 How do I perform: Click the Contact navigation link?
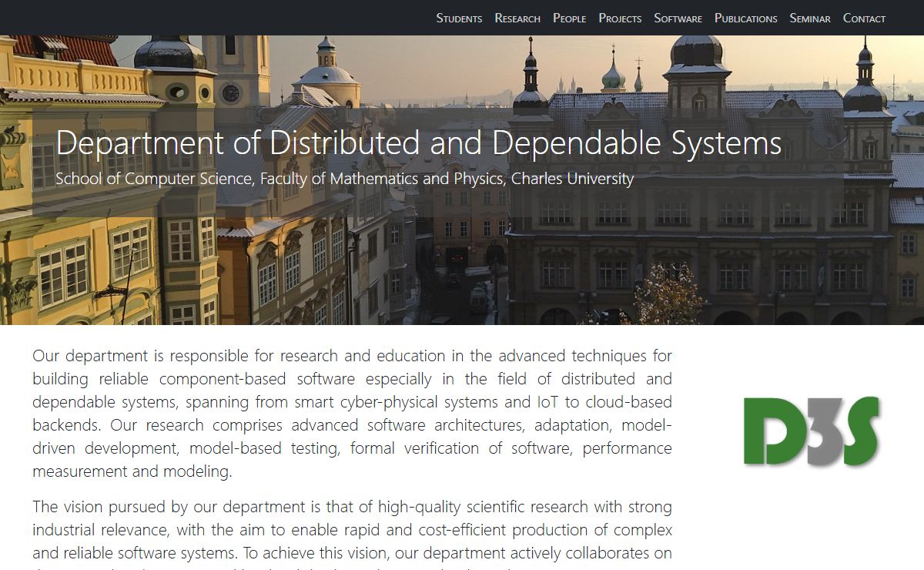coord(864,18)
